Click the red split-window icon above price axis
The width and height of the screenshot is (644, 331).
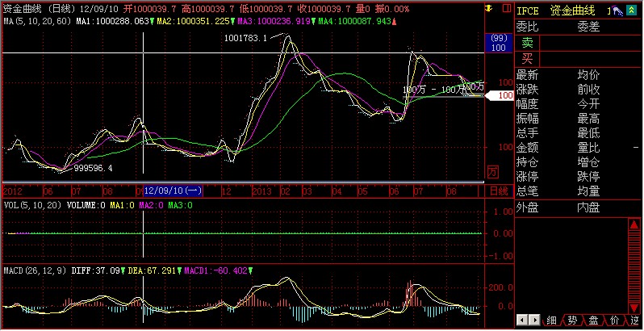508,8
